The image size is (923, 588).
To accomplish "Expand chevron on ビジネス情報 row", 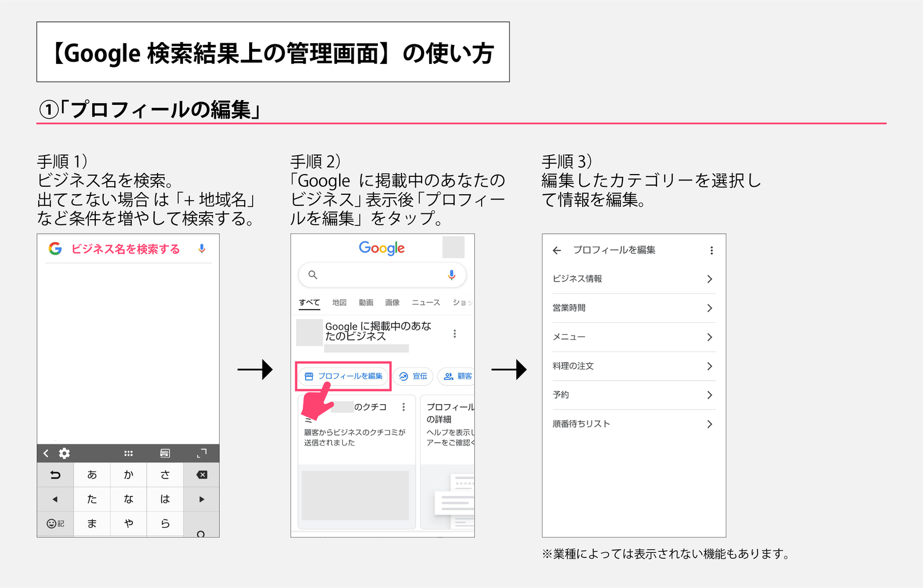I will point(710,279).
